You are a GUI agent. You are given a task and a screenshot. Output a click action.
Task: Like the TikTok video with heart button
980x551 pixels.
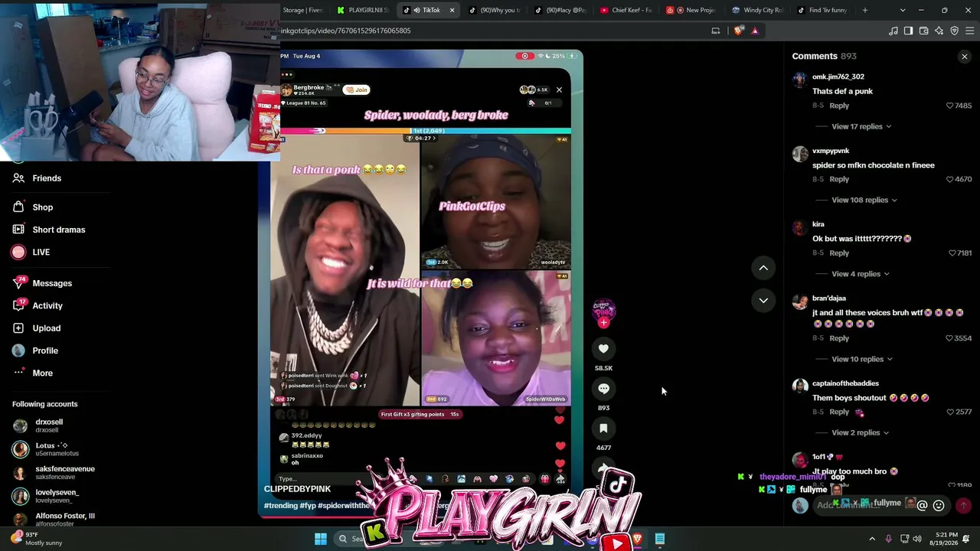coord(603,349)
